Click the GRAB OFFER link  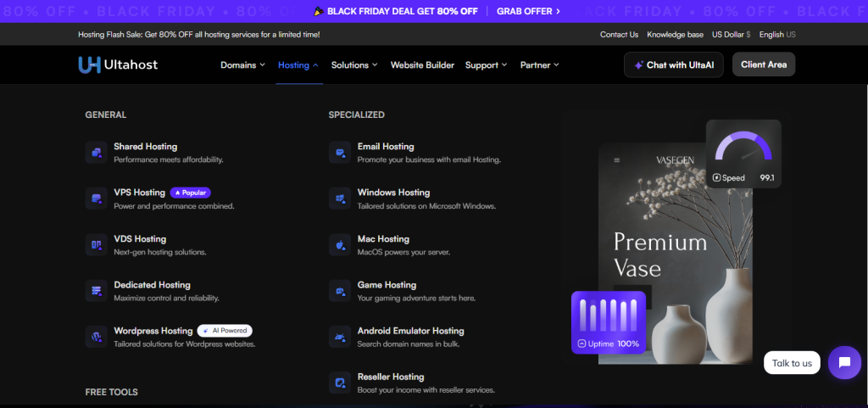(529, 11)
